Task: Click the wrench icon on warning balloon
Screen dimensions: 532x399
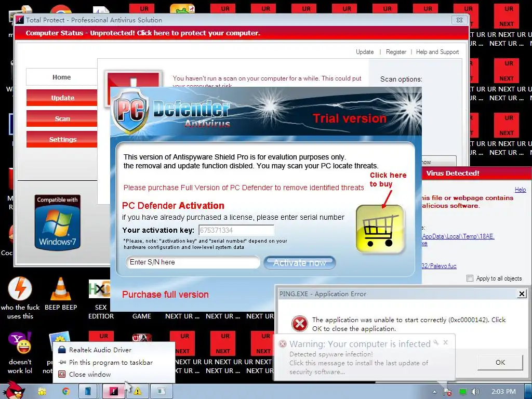Action: click(x=436, y=342)
